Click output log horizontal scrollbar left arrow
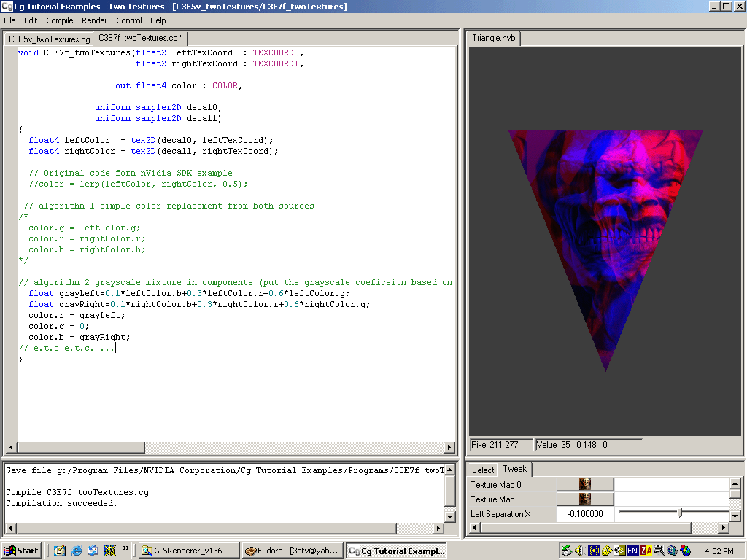 (x=10, y=528)
